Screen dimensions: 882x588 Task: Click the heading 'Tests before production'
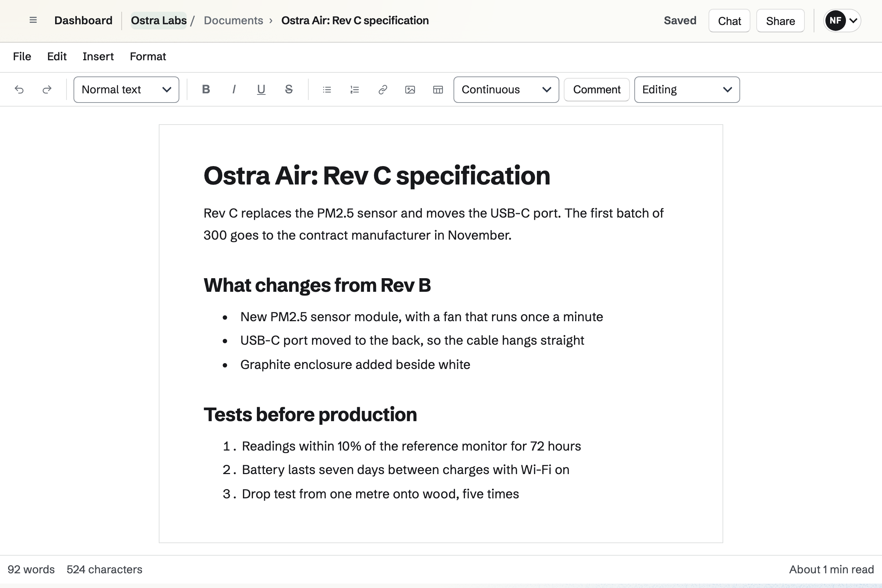pyautogui.click(x=310, y=415)
